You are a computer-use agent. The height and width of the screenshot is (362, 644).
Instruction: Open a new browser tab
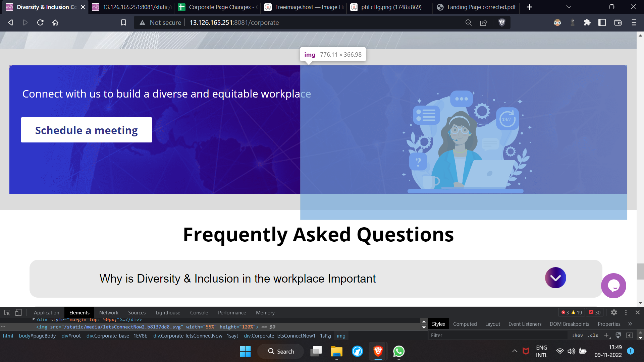tap(530, 7)
